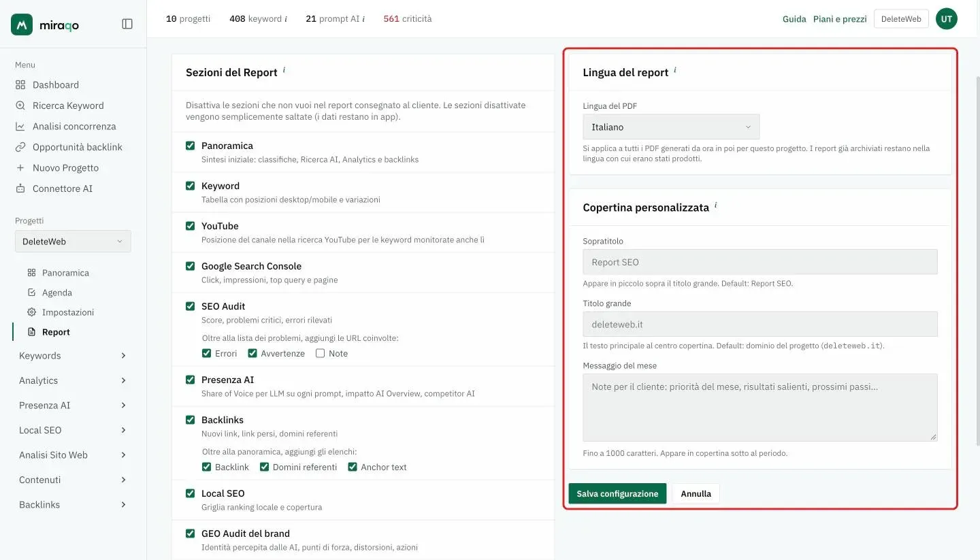
Task: Uncheck the Panoramica report section
Action: [x=191, y=146]
